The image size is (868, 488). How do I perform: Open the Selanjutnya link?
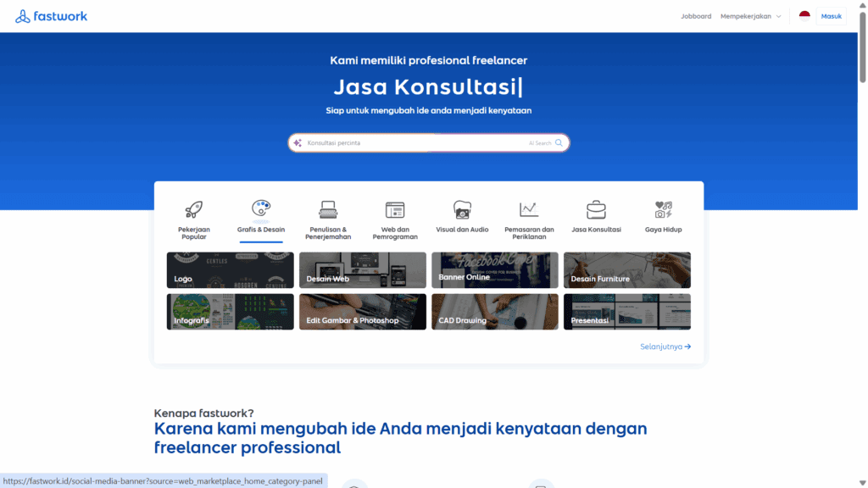pyautogui.click(x=665, y=347)
